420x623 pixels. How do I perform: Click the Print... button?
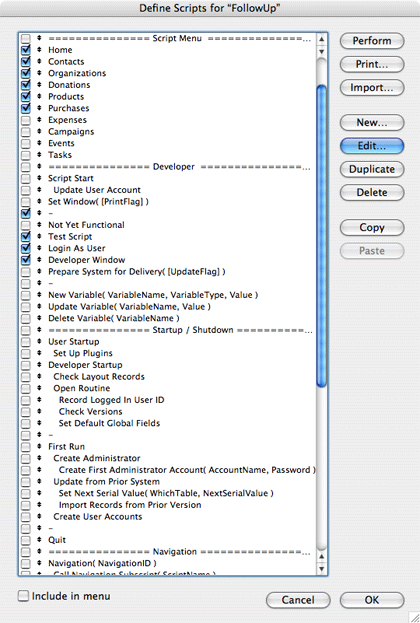pyautogui.click(x=372, y=64)
